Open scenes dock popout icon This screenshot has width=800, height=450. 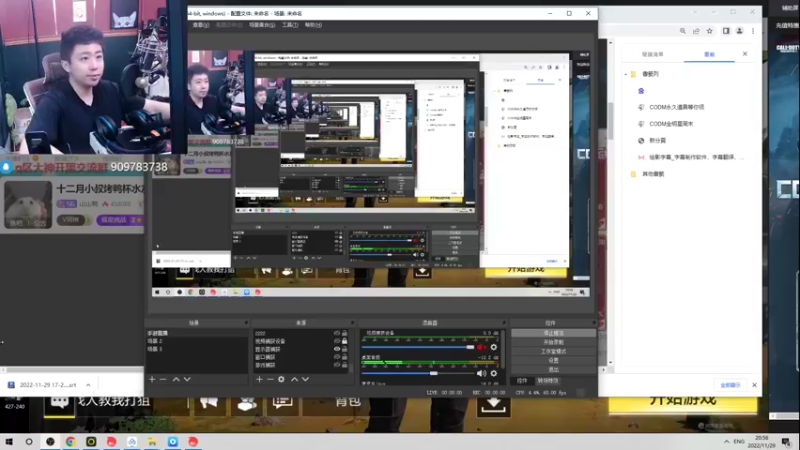[x=246, y=323]
